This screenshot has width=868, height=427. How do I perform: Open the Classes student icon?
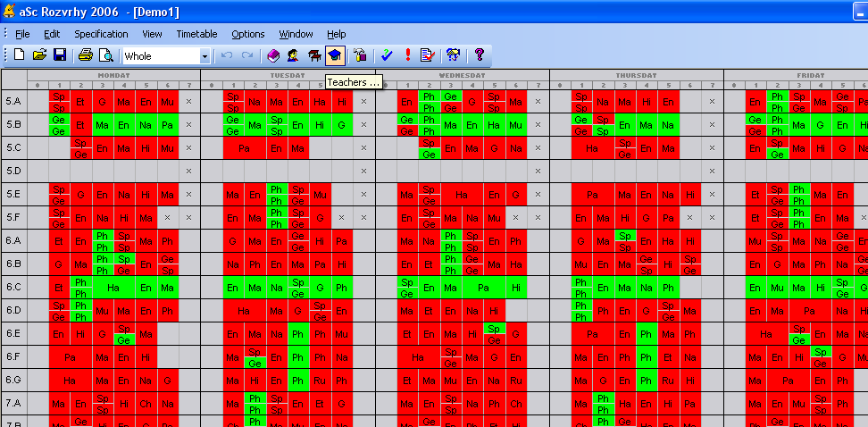click(x=294, y=55)
